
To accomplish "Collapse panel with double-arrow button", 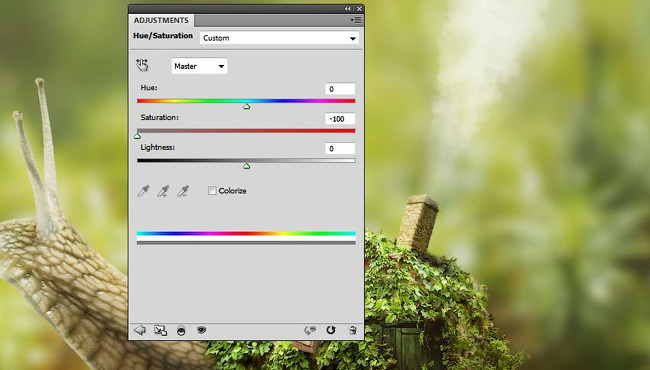I will [348, 9].
